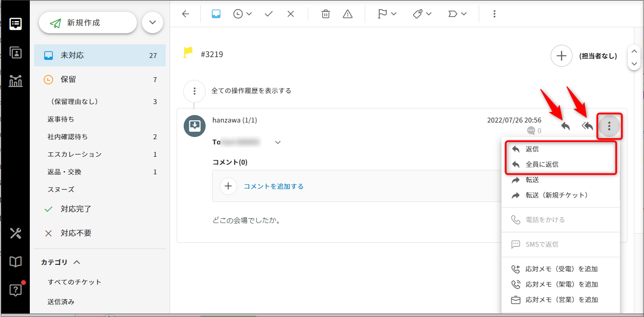Click the back arrow in the toolbar

click(185, 14)
